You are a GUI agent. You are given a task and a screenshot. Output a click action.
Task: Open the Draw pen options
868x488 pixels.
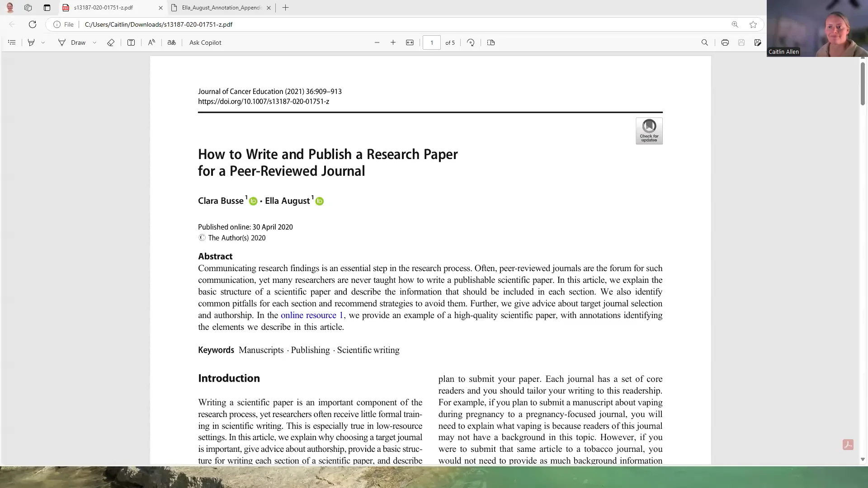pyautogui.click(x=94, y=42)
